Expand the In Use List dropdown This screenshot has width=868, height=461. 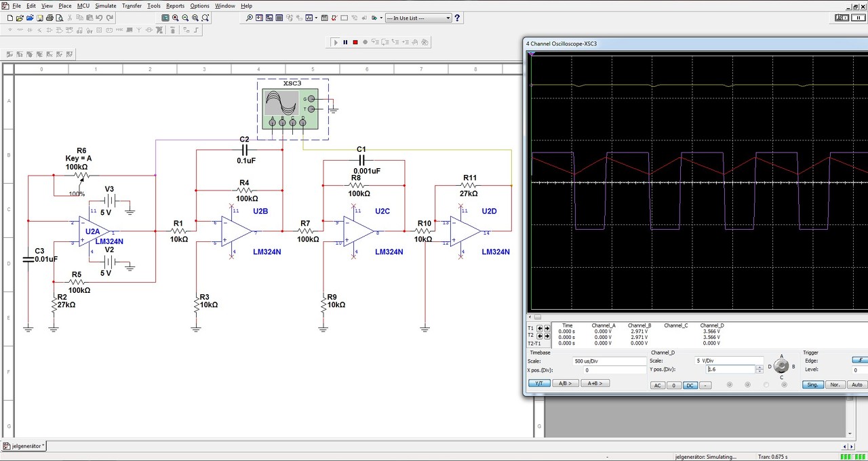[448, 18]
